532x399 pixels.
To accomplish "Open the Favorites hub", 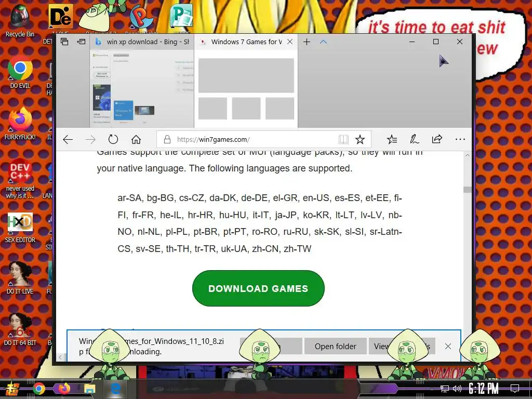I will click(392, 139).
